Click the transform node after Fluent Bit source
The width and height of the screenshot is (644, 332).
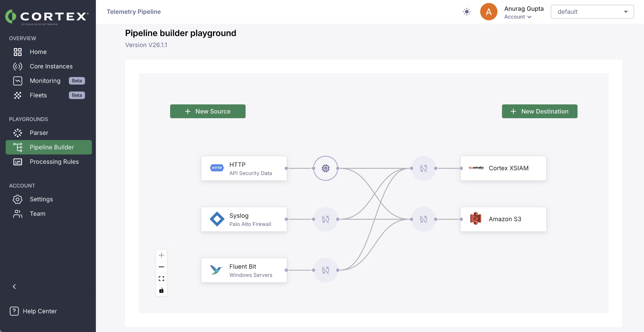tap(325, 270)
